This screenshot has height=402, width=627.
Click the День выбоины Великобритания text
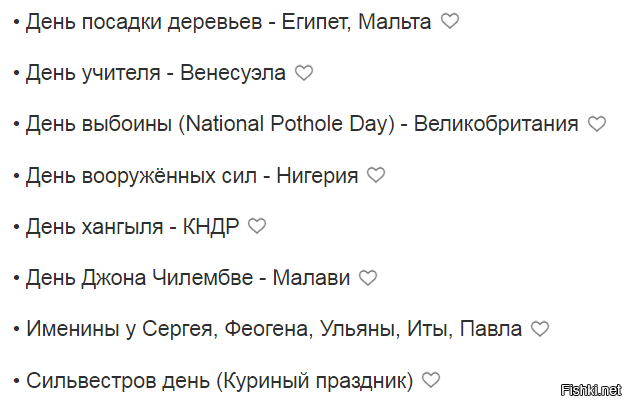302,124
